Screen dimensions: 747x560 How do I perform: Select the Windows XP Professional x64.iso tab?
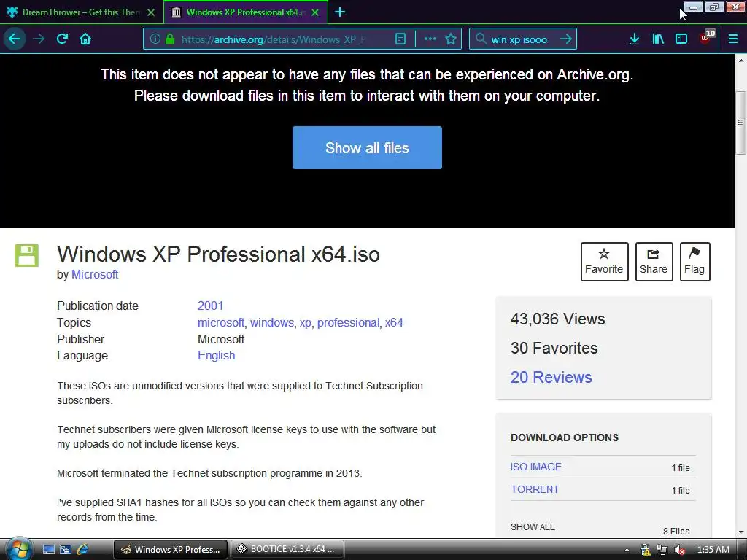coord(246,12)
